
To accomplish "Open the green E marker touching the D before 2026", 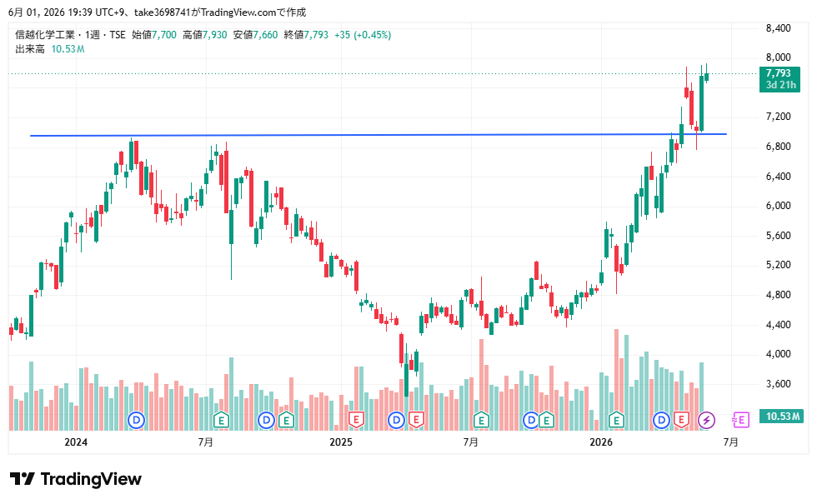I will coord(546,420).
